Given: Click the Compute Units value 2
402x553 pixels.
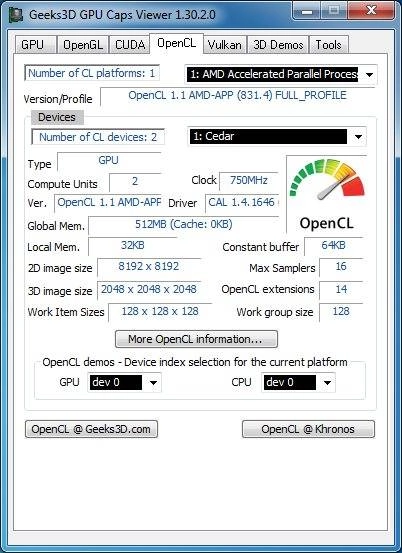Looking at the screenshot, I should pos(135,182).
